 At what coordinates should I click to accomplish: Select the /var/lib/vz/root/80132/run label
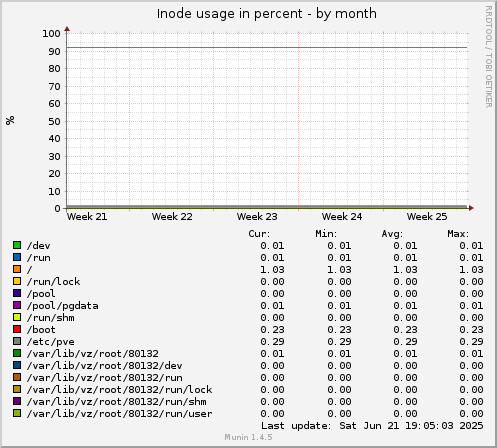tap(105, 378)
